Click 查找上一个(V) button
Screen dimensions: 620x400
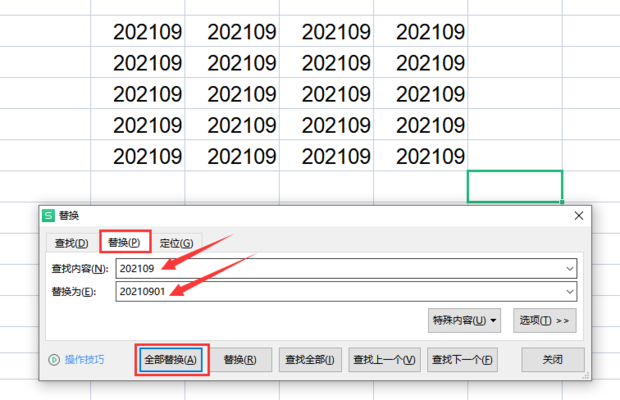pyautogui.click(x=383, y=359)
